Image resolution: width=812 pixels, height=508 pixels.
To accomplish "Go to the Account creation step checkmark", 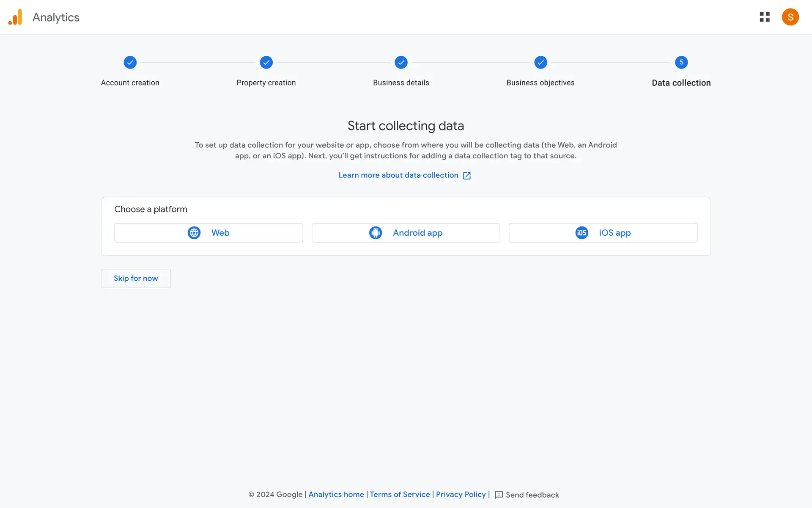I will coord(130,63).
